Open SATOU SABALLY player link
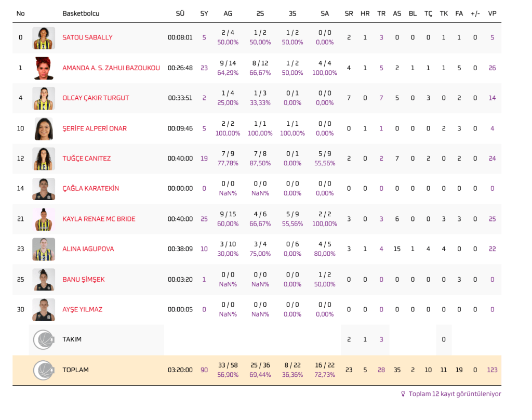 click(87, 37)
